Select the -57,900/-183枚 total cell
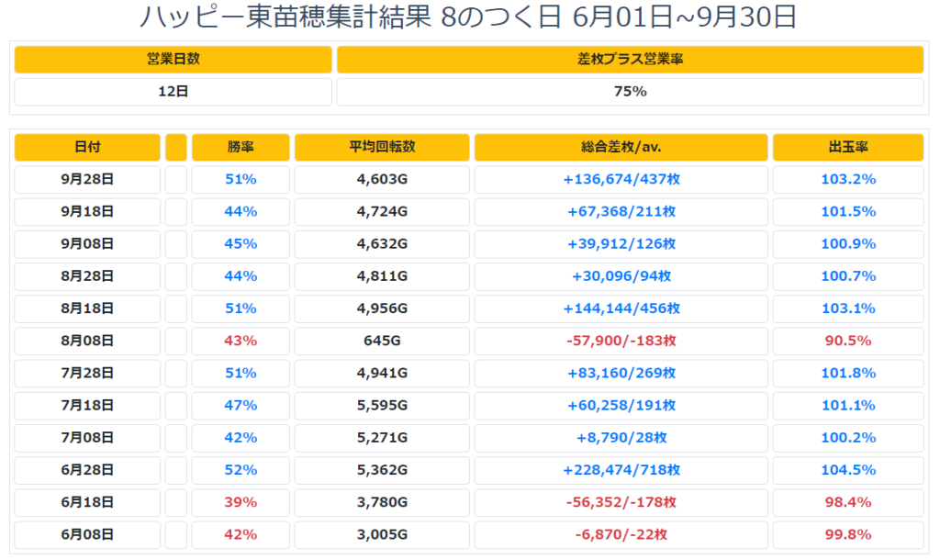Image resolution: width=940 pixels, height=560 pixels. click(621, 341)
